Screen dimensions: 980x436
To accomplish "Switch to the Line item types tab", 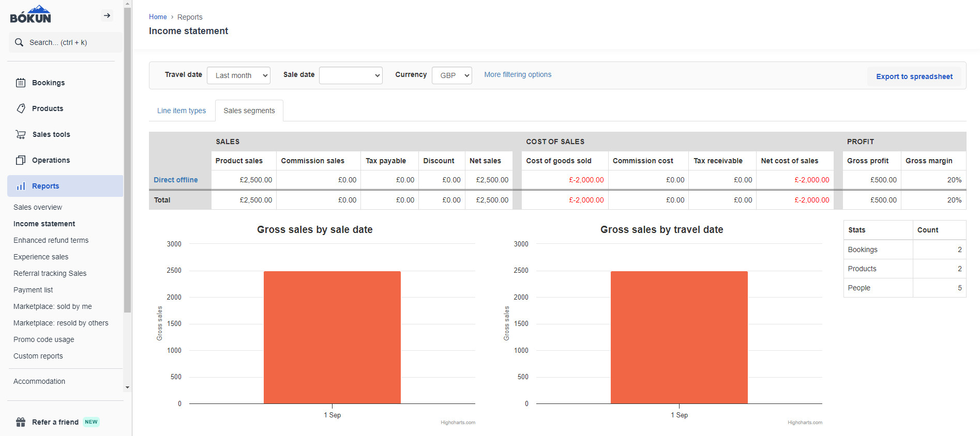I will [x=182, y=111].
